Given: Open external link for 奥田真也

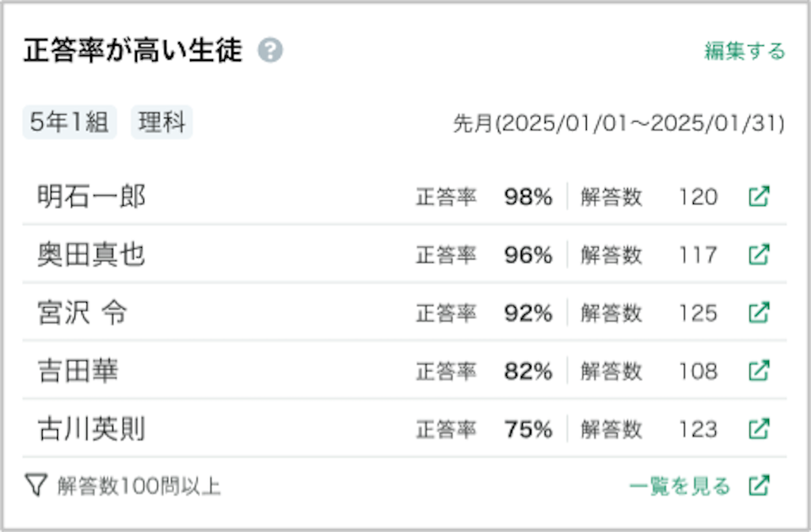Looking at the screenshot, I should pyautogui.click(x=760, y=254).
